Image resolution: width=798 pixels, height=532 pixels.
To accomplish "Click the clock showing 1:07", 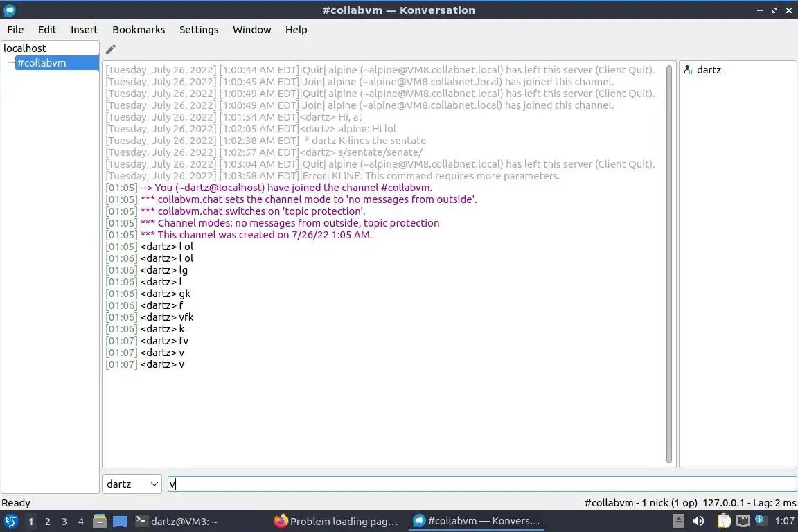I will click(784, 521).
